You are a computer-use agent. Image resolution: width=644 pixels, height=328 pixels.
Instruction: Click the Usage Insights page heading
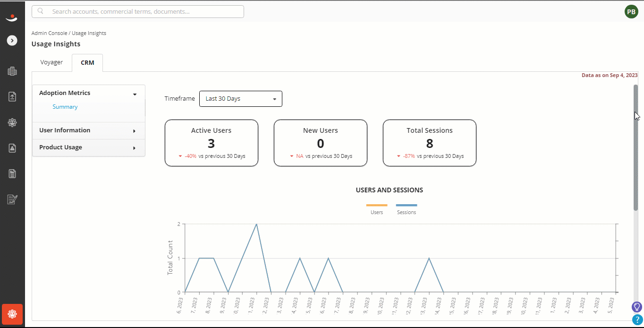pos(56,44)
